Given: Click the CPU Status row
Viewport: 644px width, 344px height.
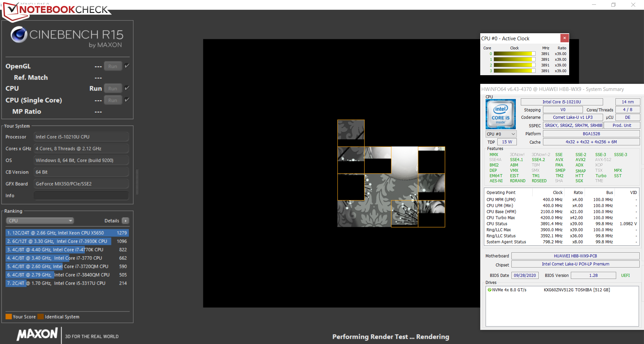Looking at the screenshot, I should pos(561,224).
